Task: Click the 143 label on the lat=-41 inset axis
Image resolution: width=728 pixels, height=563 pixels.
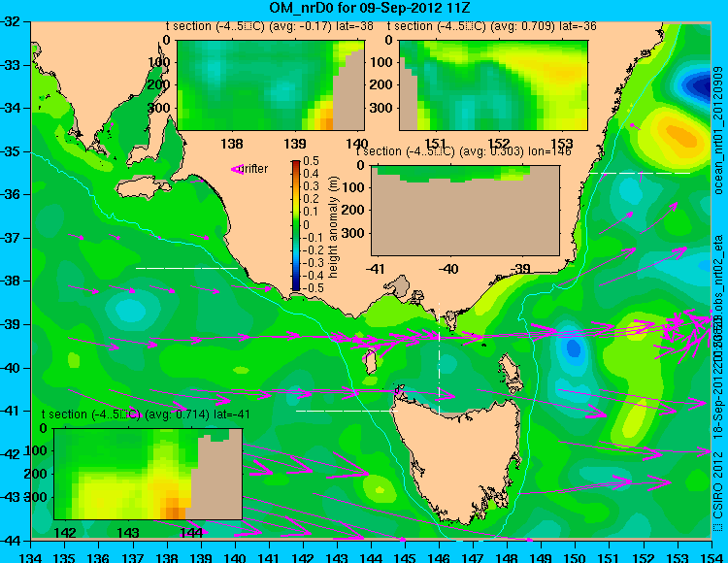Action: point(128,533)
